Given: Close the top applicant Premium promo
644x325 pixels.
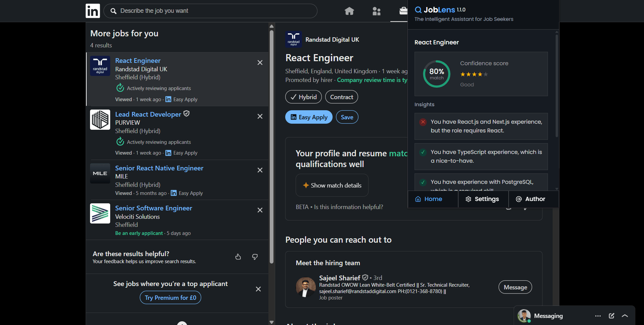Looking at the screenshot, I should pyautogui.click(x=258, y=289).
